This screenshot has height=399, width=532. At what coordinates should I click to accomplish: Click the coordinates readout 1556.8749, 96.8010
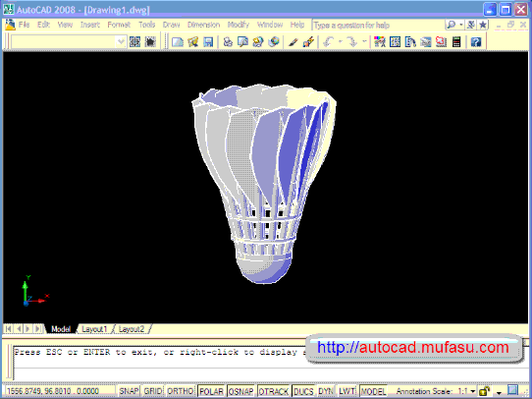53,391
